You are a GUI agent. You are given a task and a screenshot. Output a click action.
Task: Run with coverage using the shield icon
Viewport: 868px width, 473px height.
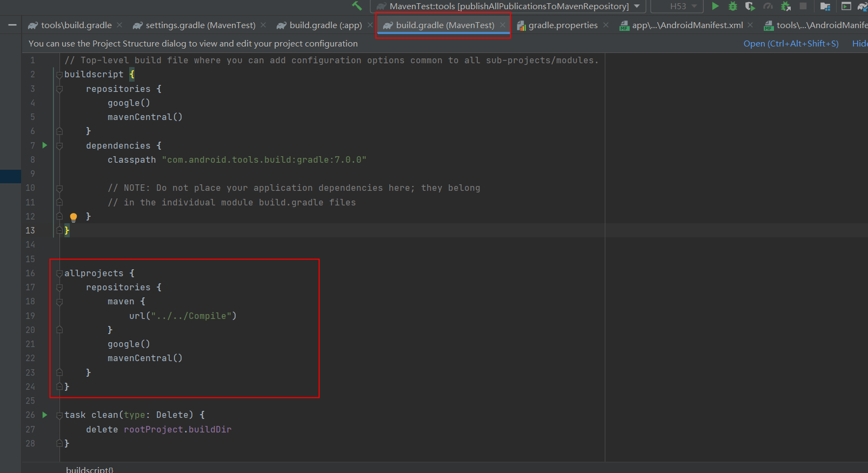[750, 6]
